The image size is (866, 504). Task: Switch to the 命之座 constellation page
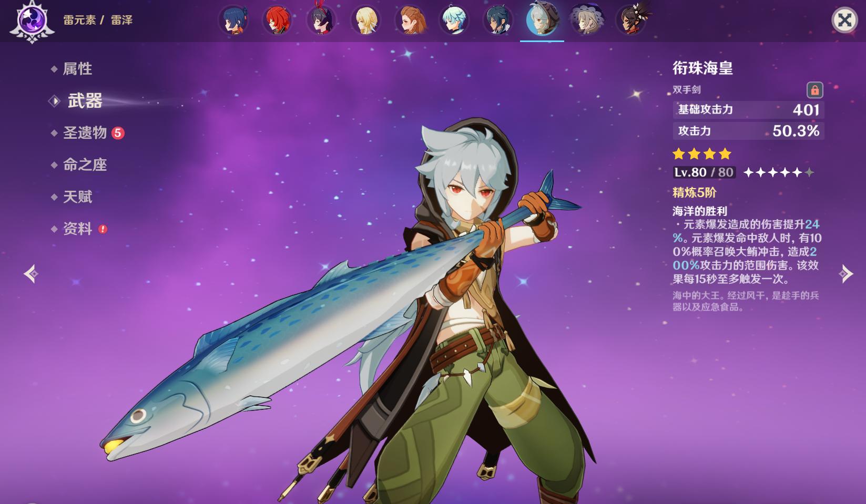click(85, 165)
